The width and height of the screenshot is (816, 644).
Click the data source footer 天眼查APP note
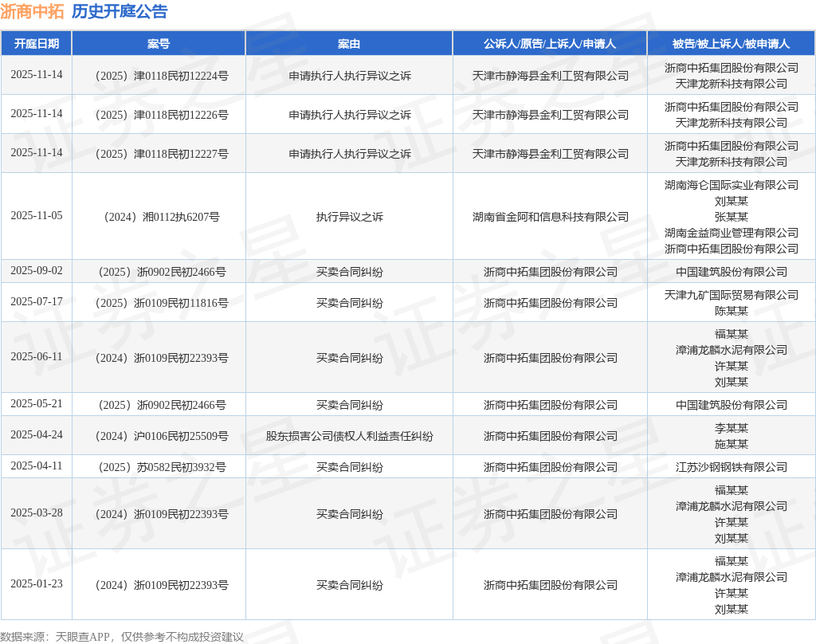coord(122,637)
